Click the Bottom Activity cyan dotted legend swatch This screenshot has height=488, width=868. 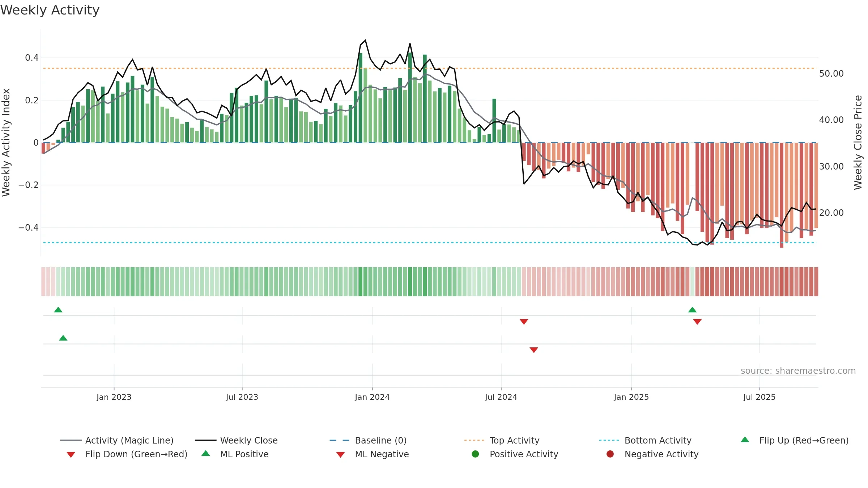click(x=609, y=440)
